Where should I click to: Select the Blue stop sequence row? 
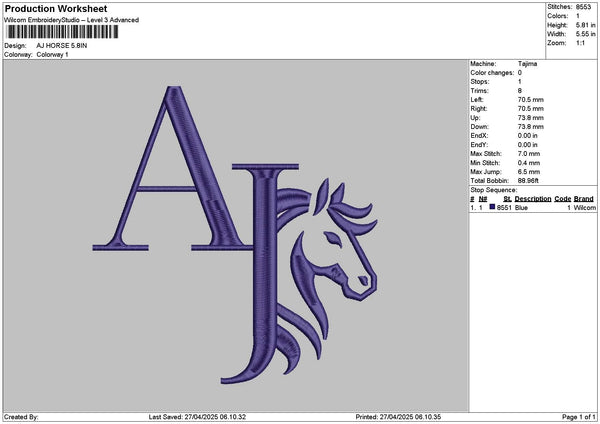[530, 207]
